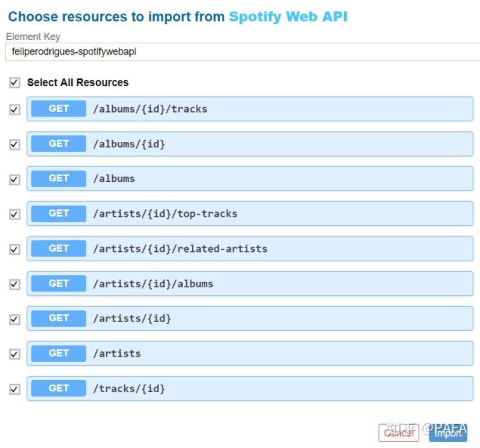Untick the /artists resource checkbox
This screenshot has width=480, height=448.
[15, 354]
